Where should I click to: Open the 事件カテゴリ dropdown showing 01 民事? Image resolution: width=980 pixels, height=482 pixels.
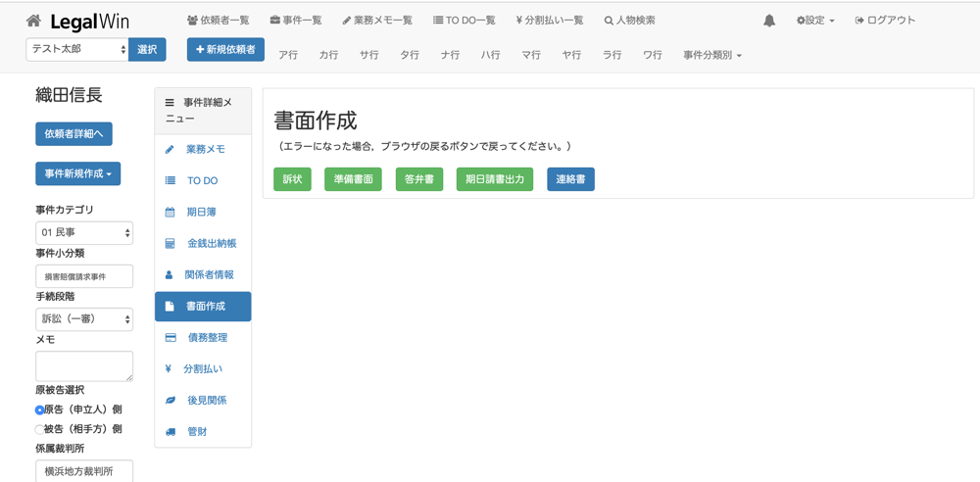click(84, 233)
